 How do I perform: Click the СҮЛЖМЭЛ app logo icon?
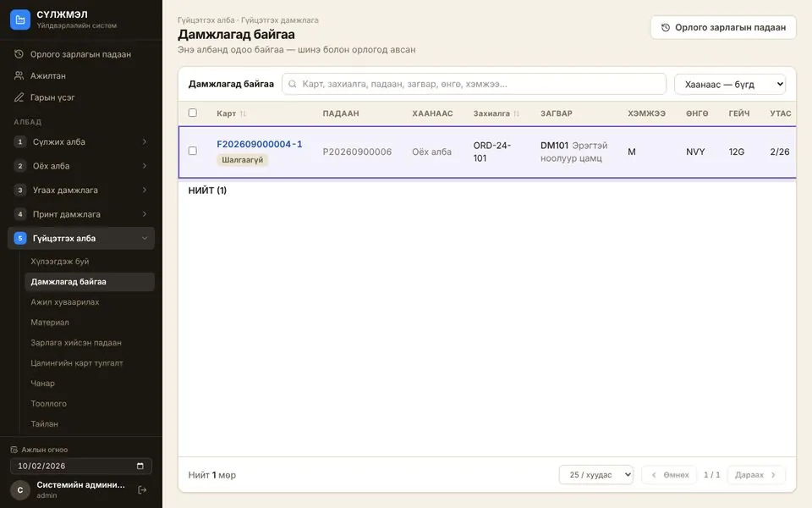click(20, 19)
